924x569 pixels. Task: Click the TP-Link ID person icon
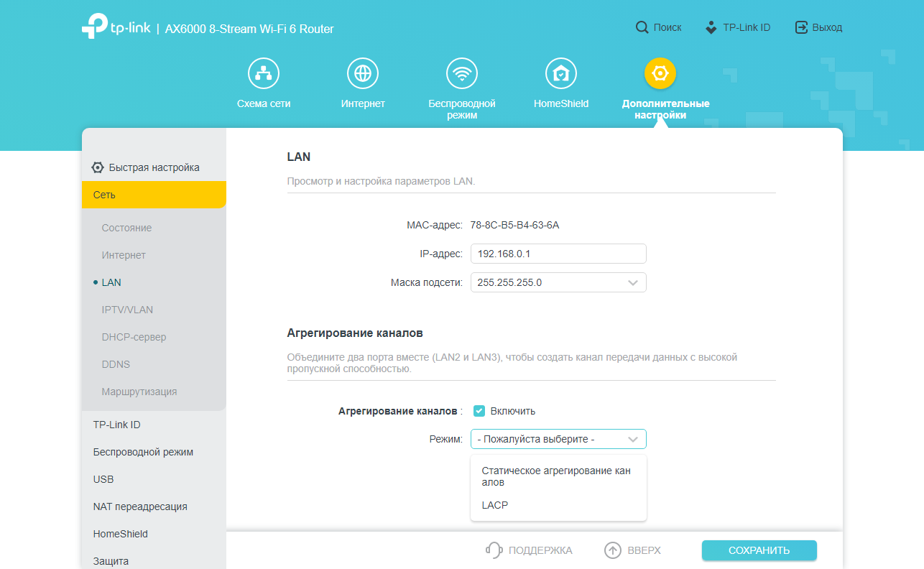click(711, 27)
